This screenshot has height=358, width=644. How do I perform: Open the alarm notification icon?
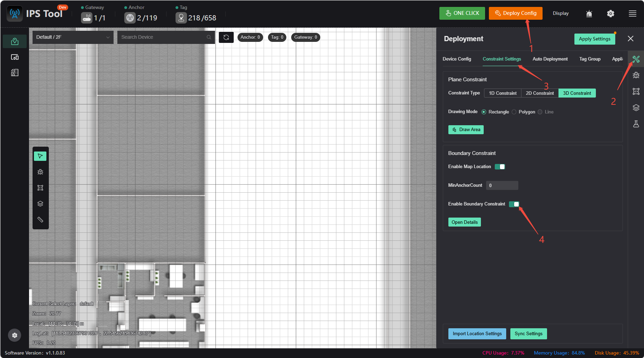coord(589,13)
